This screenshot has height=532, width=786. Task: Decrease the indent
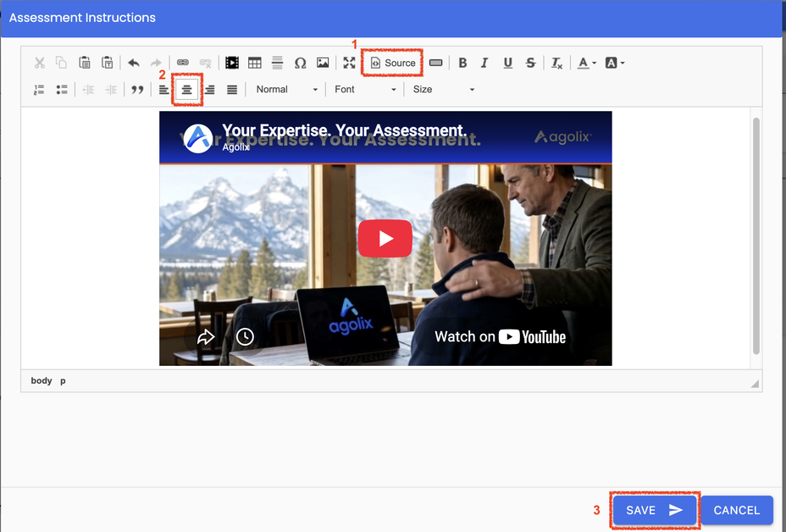point(88,90)
